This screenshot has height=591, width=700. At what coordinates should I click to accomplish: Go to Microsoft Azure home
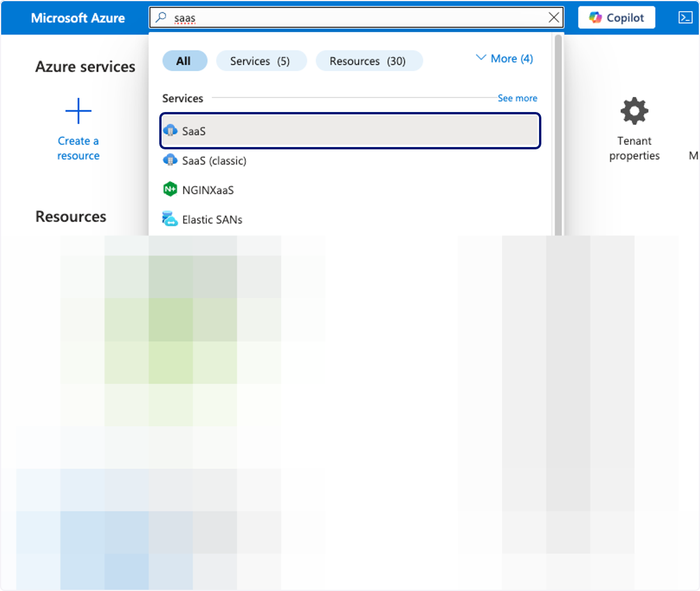tap(78, 18)
